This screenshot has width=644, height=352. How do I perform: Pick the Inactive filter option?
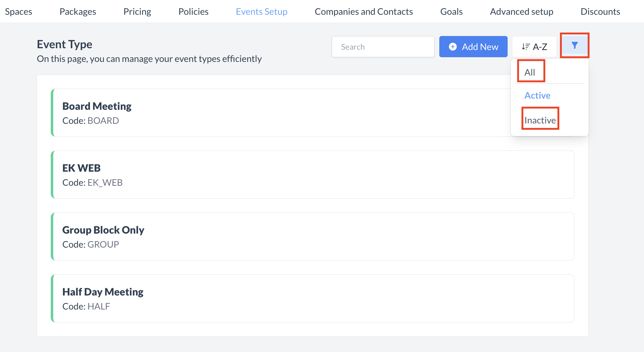[540, 120]
